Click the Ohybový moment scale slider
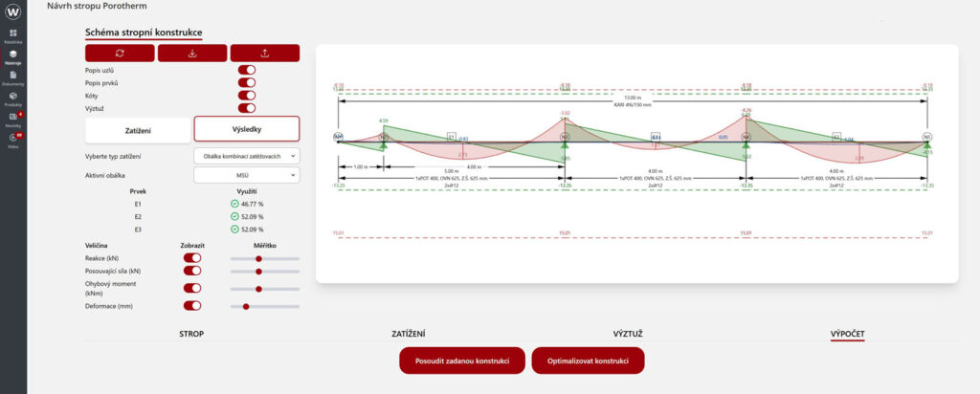980x394 pixels. coord(265,289)
